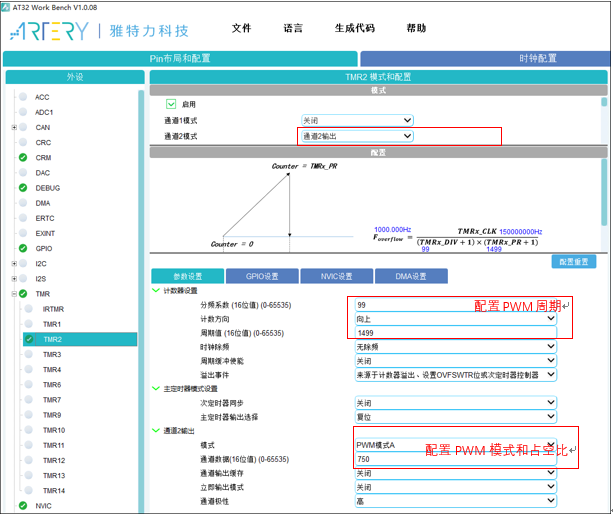Collapse the TMR tree node

pyautogui.click(x=14, y=294)
